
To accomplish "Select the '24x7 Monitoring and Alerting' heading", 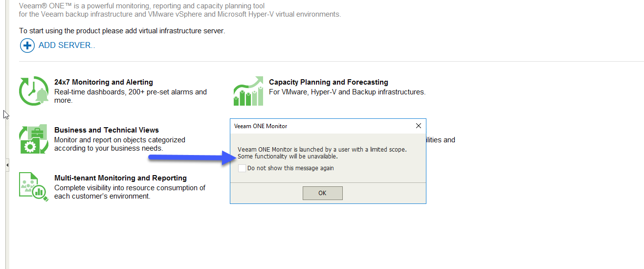I will point(104,82).
